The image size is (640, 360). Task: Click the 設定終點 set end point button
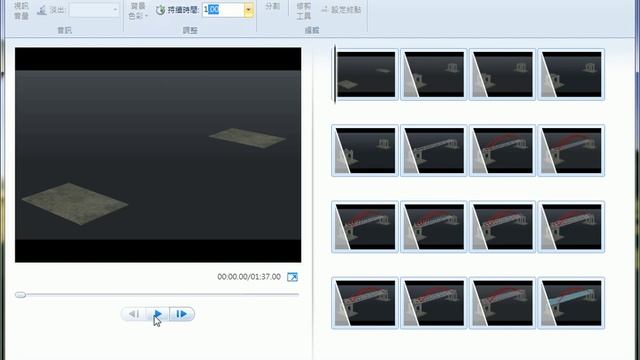[341, 10]
